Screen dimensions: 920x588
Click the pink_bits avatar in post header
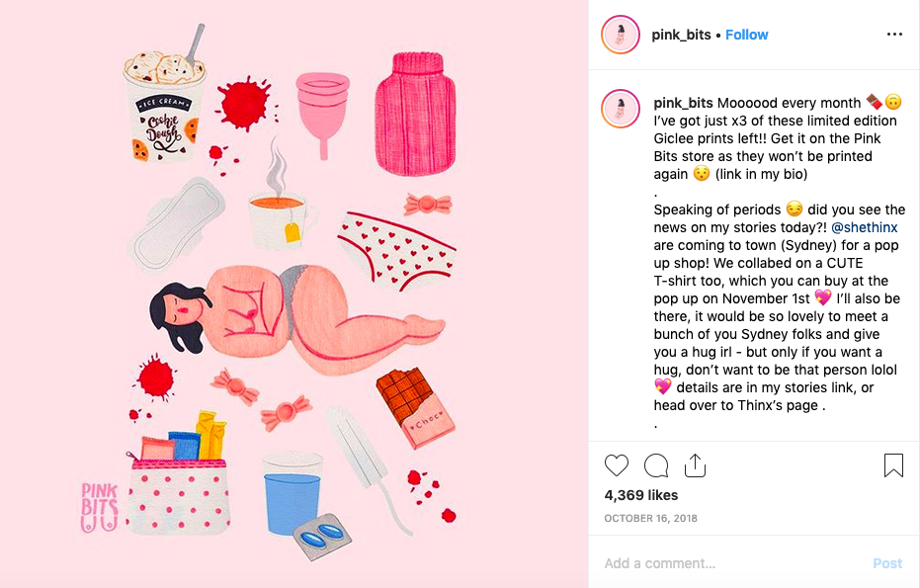coord(621,35)
